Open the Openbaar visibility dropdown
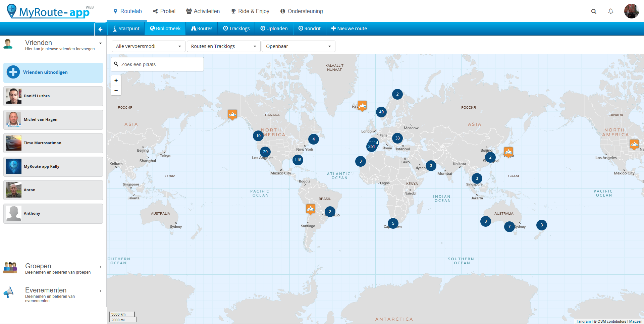The height and width of the screenshot is (324, 644). (x=299, y=46)
